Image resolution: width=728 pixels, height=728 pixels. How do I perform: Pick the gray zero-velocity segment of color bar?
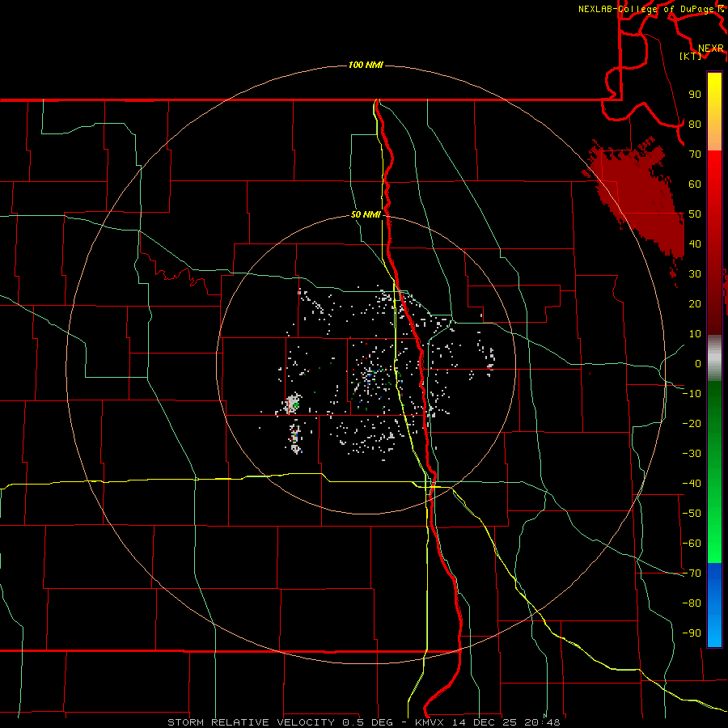[714, 358]
